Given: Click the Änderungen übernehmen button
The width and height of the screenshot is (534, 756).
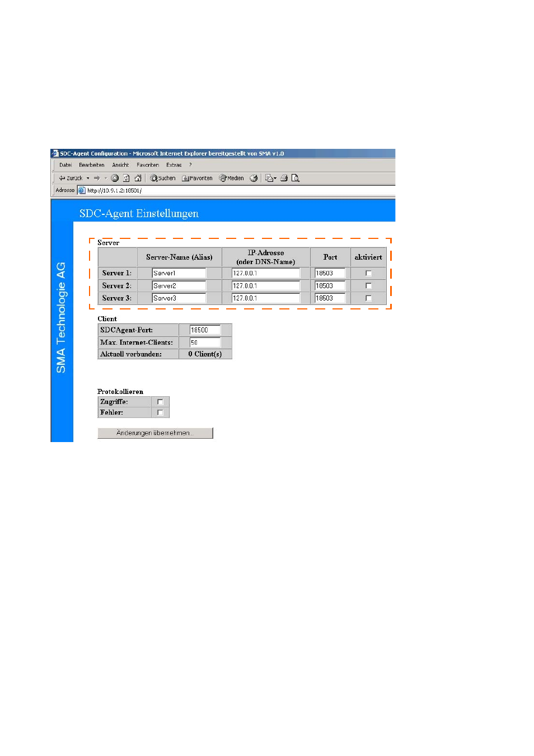Looking at the screenshot, I should tap(155, 433).
